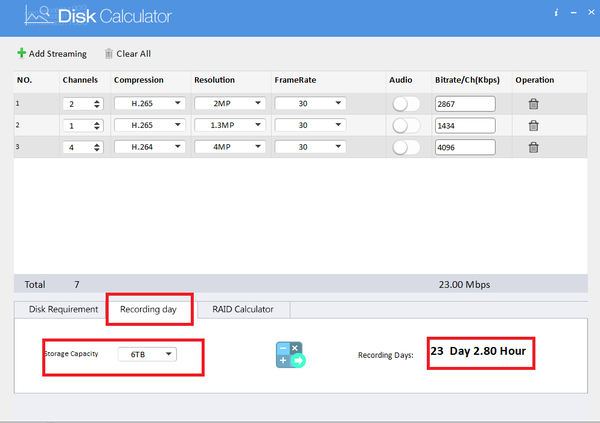Open FrameRate dropdown in row 3
Viewport: 600px width, 423px height.
pos(310,147)
